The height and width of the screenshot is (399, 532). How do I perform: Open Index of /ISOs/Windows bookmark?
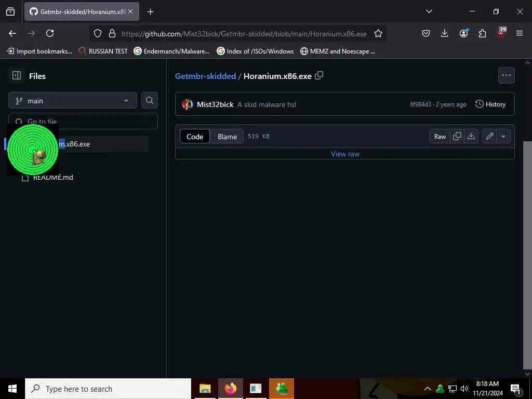click(255, 51)
